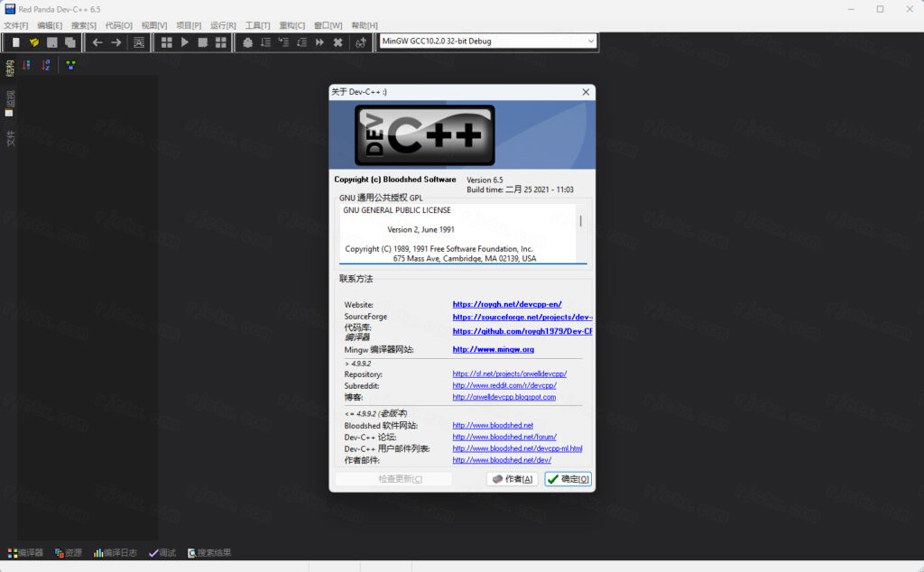Open the reddit.com/r/devcpp link
This screenshot has width=924, height=572.
click(504, 385)
